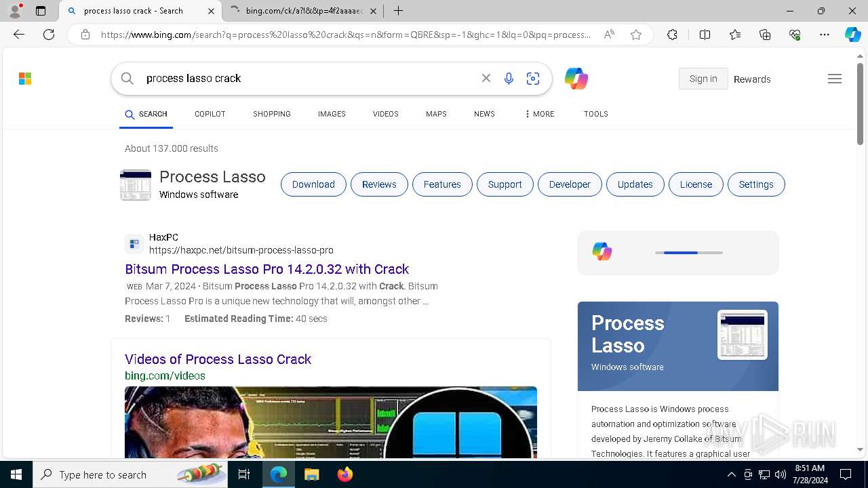Screen dimensions: 868x488
Task: Open a new tab with plus button
Action: (x=399, y=11)
